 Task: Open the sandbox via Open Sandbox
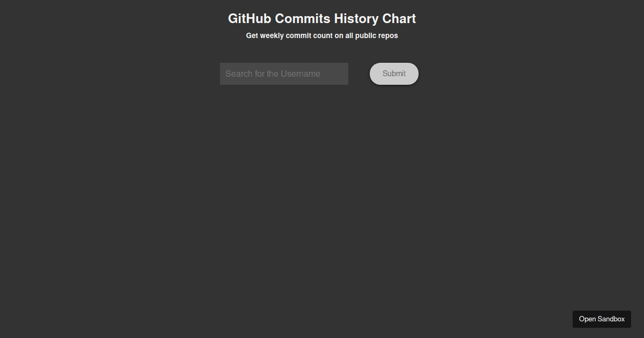[x=602, y=319]
